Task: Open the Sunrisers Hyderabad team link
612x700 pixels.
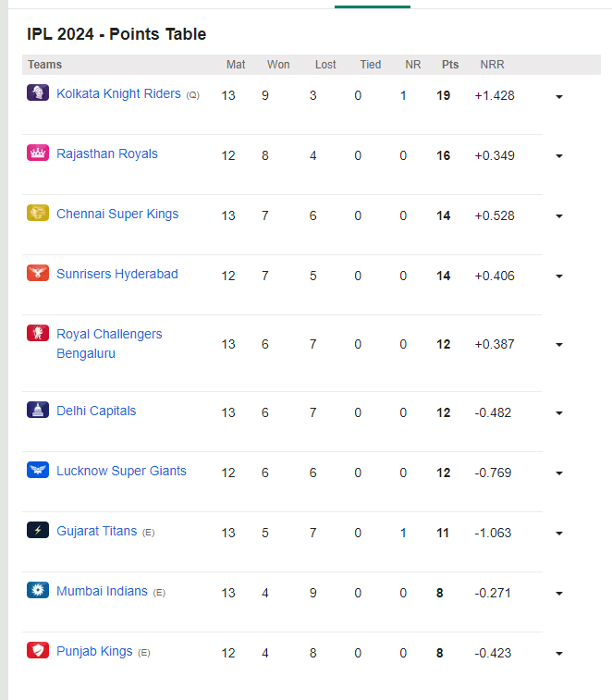Action: click(117, 274)
